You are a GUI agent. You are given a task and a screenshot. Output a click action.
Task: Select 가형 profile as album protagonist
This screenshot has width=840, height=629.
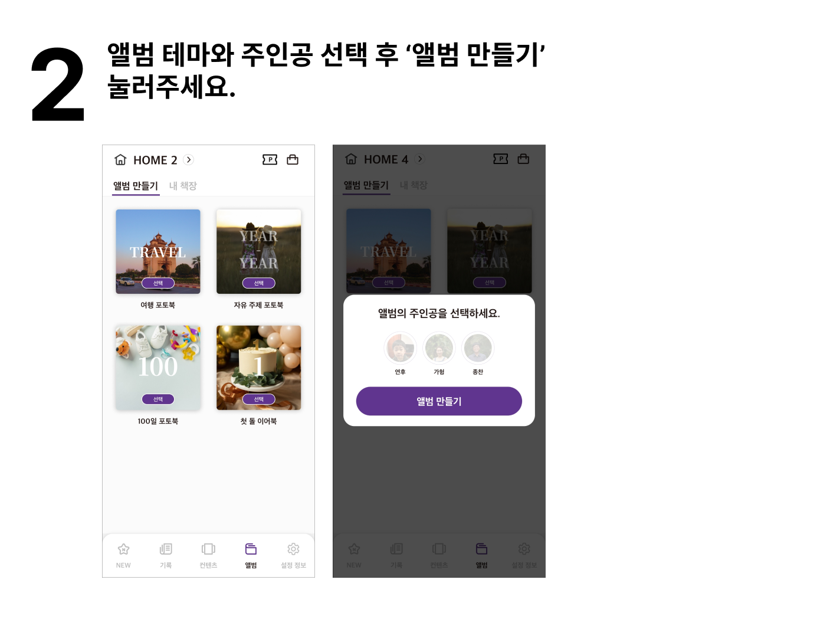439,348
